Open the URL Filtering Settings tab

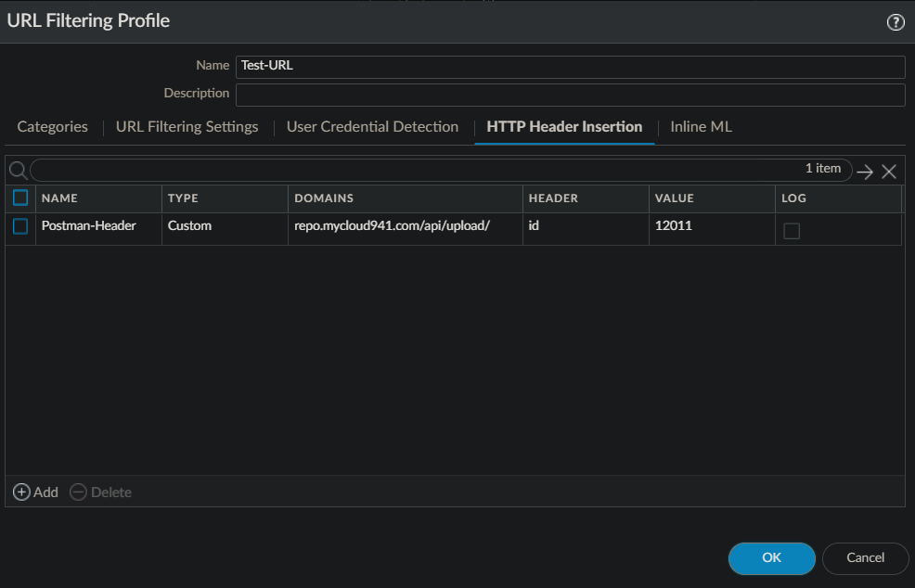coord(187,127)
